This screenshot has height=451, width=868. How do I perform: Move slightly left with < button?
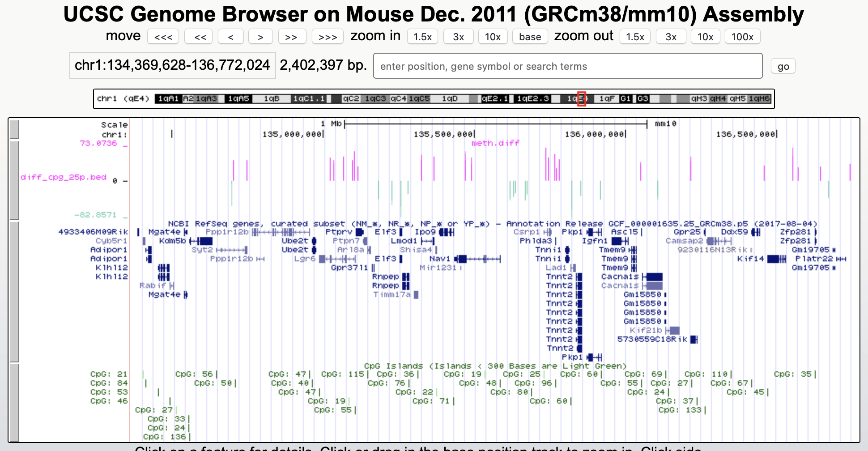click(x=231, y=37)
